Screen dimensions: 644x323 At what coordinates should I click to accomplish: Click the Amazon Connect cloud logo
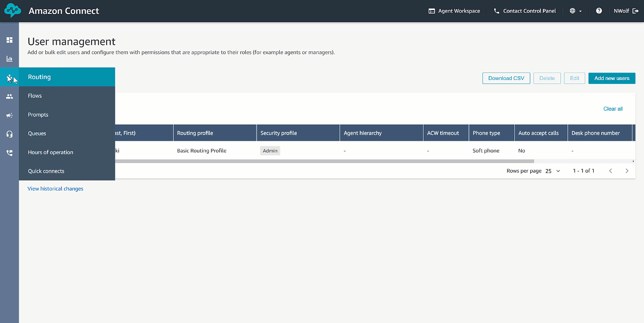point(13,11)
